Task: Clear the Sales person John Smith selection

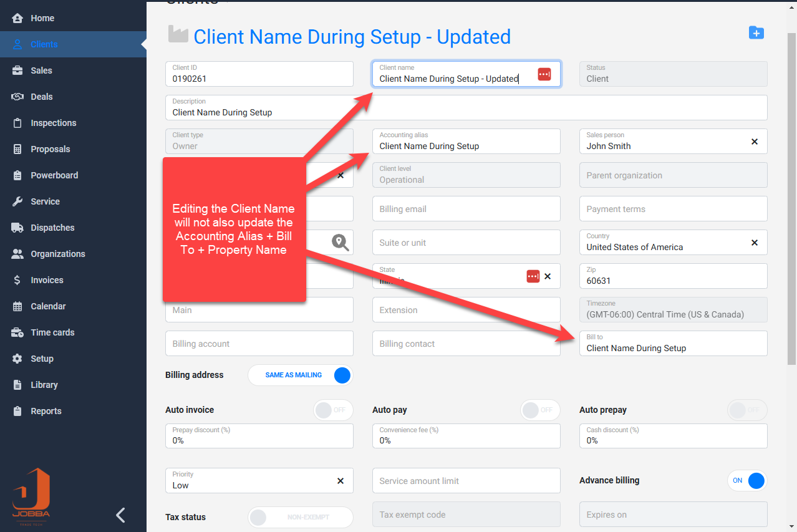Action: click(754, 142)
